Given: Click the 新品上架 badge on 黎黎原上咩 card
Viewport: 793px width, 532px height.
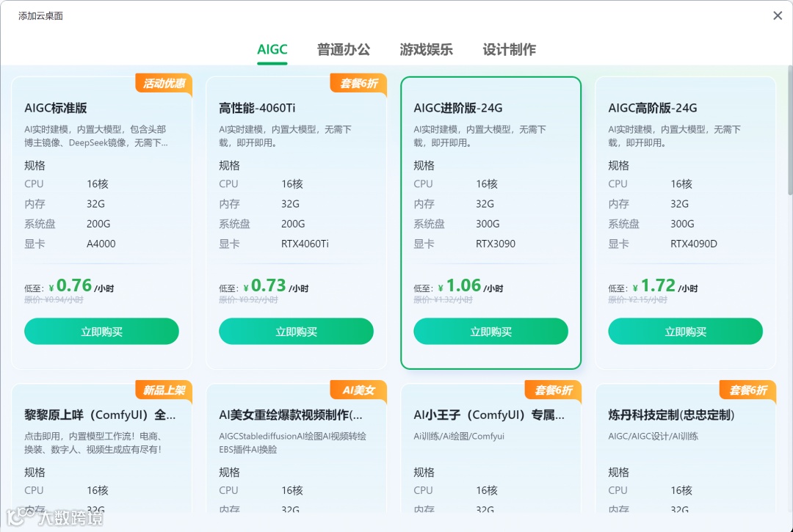Looking at the screenshot, I should pyautogui.click(x=164, y=390).
